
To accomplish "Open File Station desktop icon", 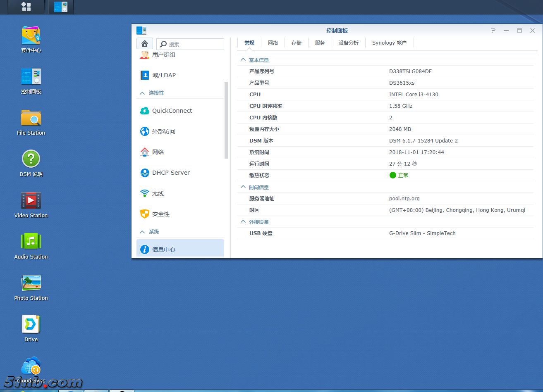I will coord(31,118).
